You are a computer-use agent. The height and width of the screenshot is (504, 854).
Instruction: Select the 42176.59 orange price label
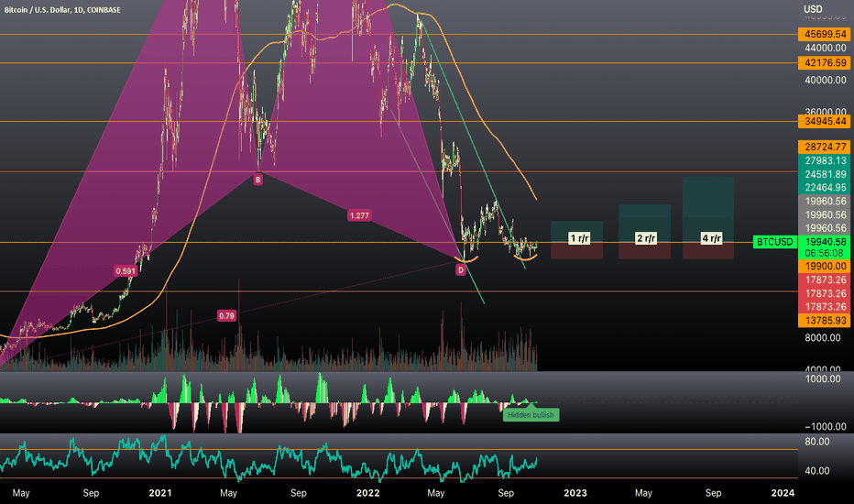pyautogui.click(x=825, y=62)
